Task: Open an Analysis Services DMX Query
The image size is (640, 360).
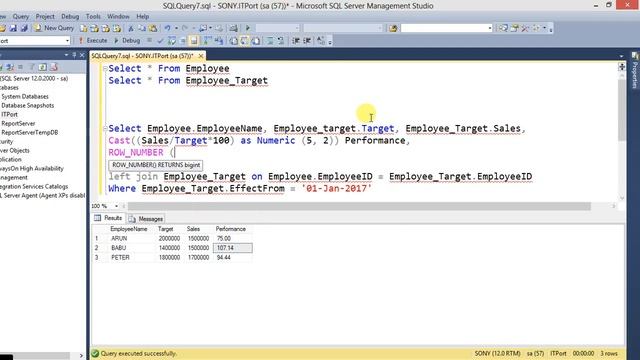Action: pyautogui.click(x=106, y=28)
